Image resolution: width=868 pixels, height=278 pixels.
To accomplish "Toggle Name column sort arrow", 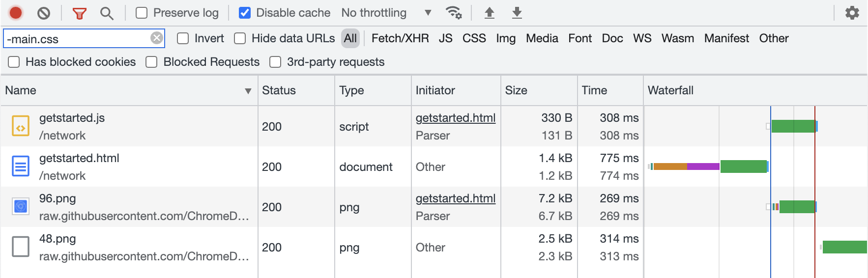I will [248, 91].
